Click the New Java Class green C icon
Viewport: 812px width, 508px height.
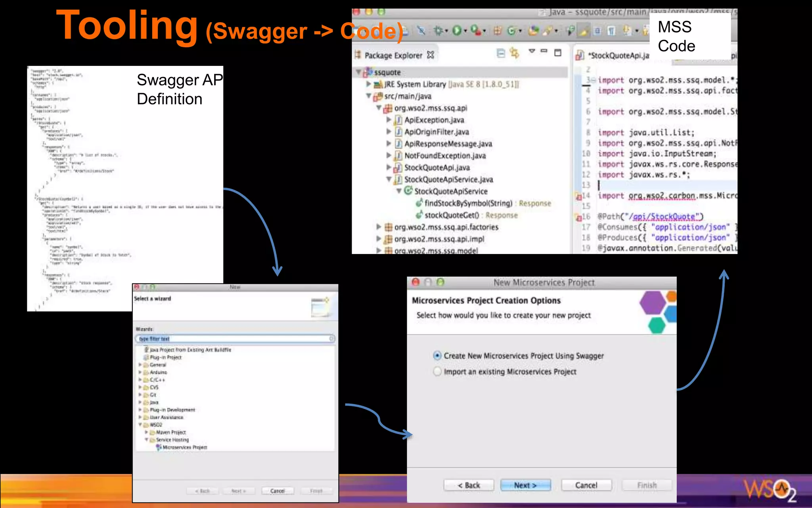tap(511, 31)
